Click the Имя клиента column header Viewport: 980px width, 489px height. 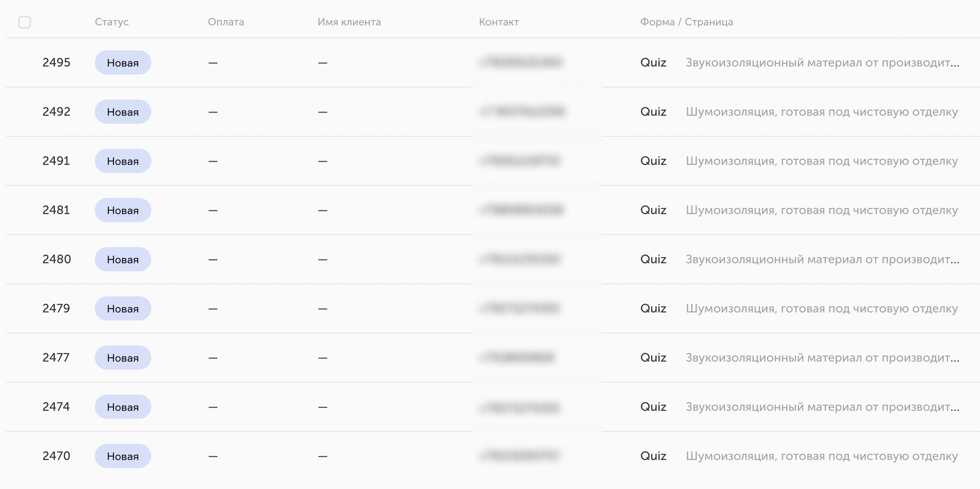349,22
